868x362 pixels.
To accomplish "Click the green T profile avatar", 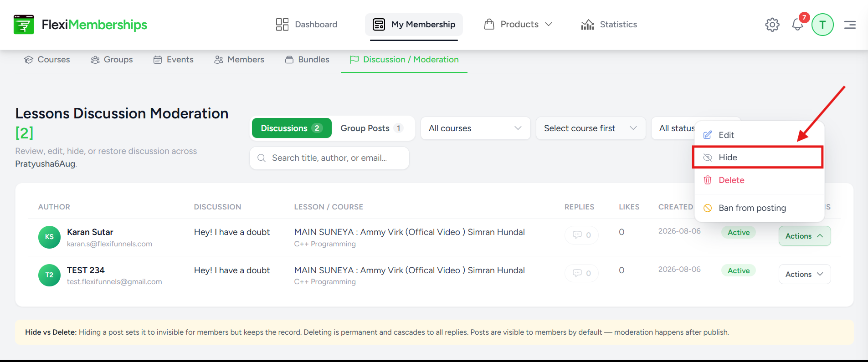I will (x=822, y=25).
